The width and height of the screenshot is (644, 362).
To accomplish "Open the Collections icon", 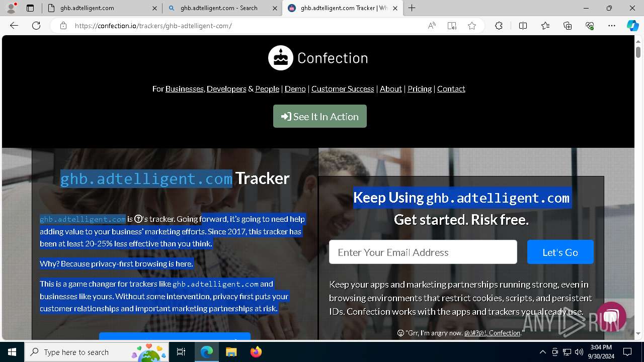I will pos(568,26).
